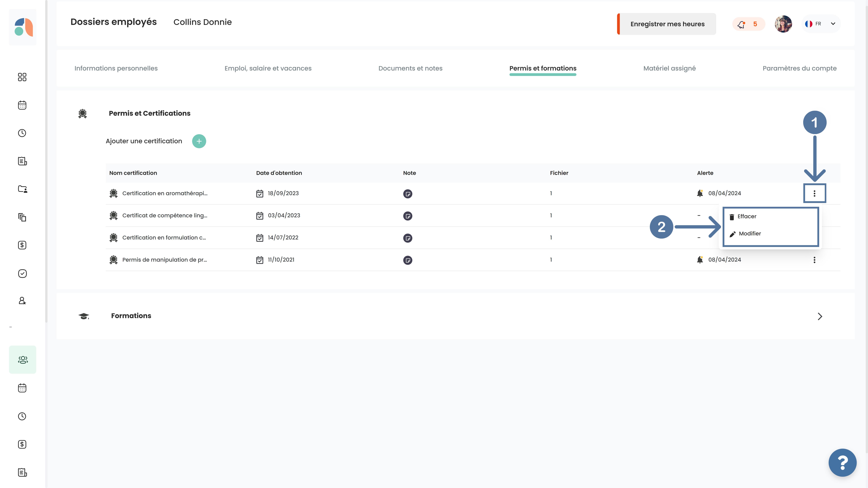The height and width of the screenshot is (488, 868).
Task: Open note icon for Certificat de compétence linguistique
Action: point(408,216)
